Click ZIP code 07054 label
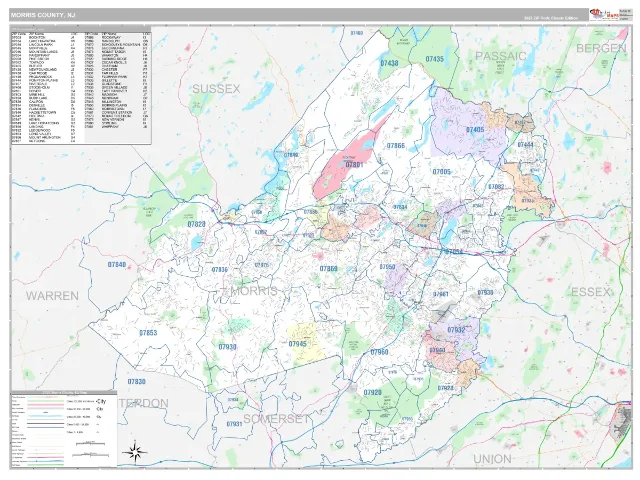The image size is (640, 480). 454,252
